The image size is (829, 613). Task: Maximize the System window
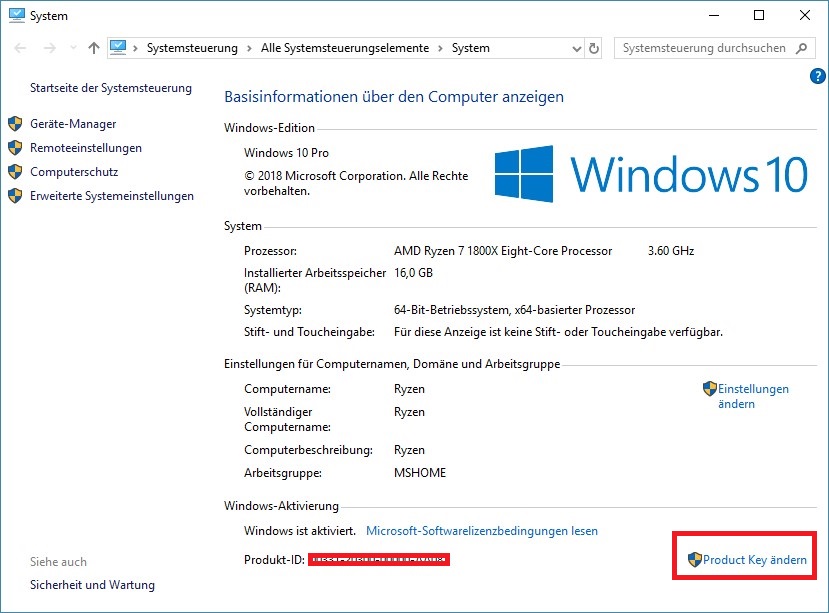[x=759, y=15]
